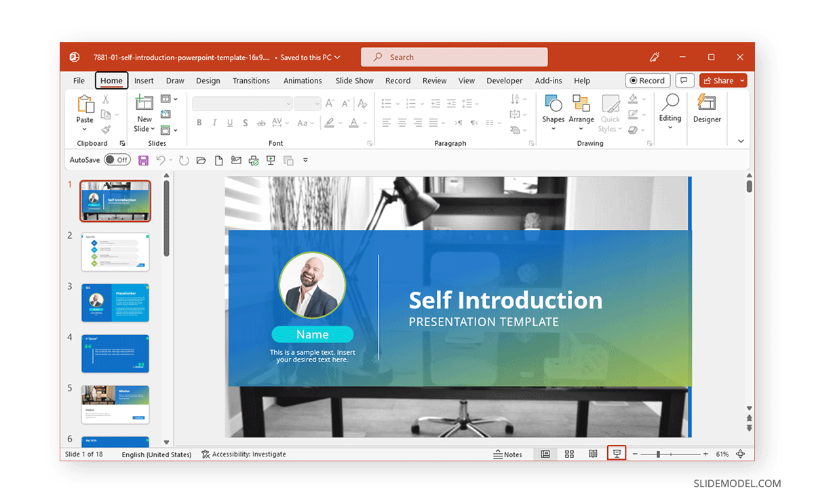Open Customize Quick Access Toolbar menu

305,159
